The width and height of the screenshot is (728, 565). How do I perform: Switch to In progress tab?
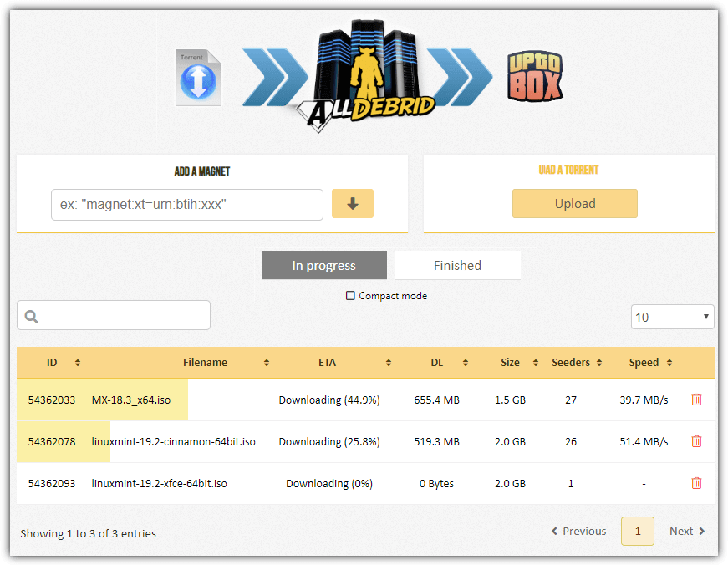coord(324,265)
